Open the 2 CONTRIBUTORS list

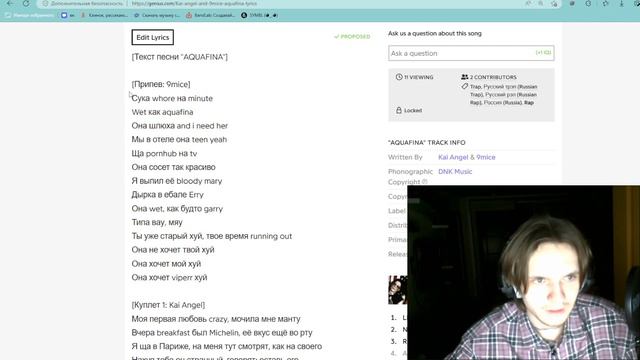(493, 77)
